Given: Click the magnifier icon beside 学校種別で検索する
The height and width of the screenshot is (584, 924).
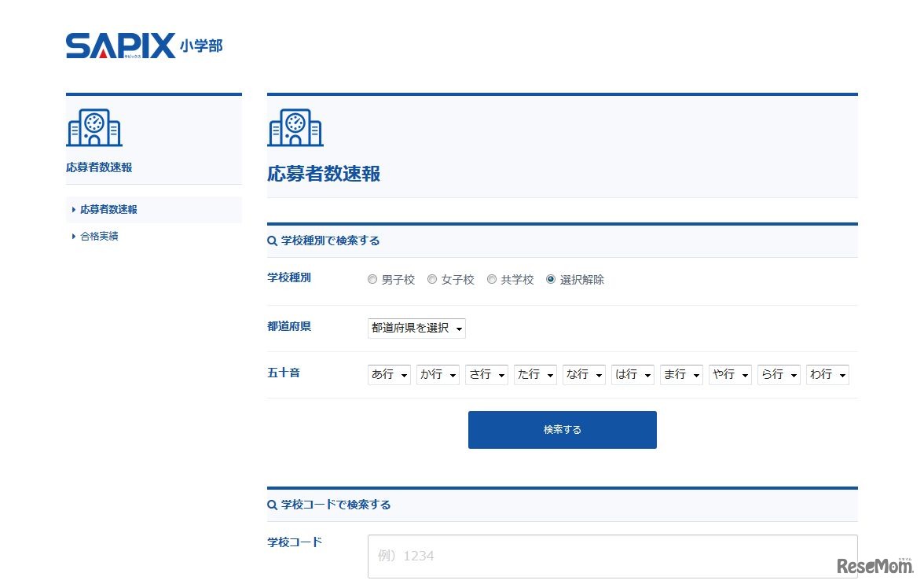Looking at the screenshot, I should [271, 241].
